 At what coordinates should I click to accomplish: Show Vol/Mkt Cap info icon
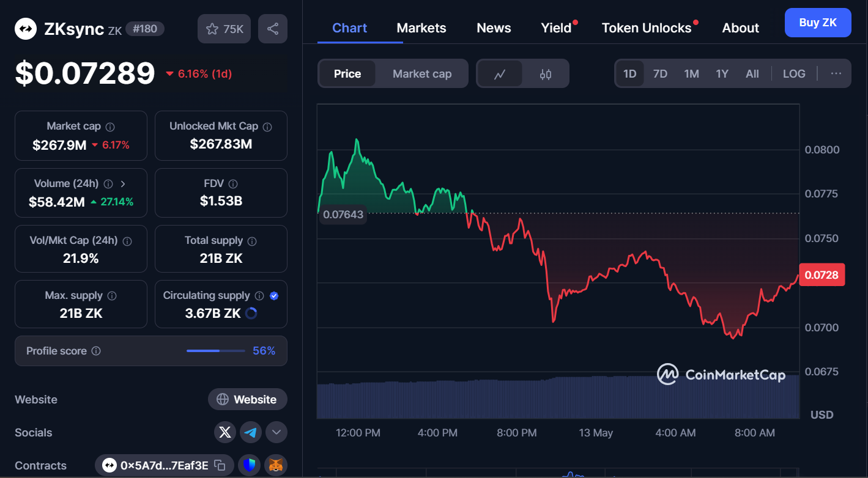pyautogui.click(x=127, y=241)
